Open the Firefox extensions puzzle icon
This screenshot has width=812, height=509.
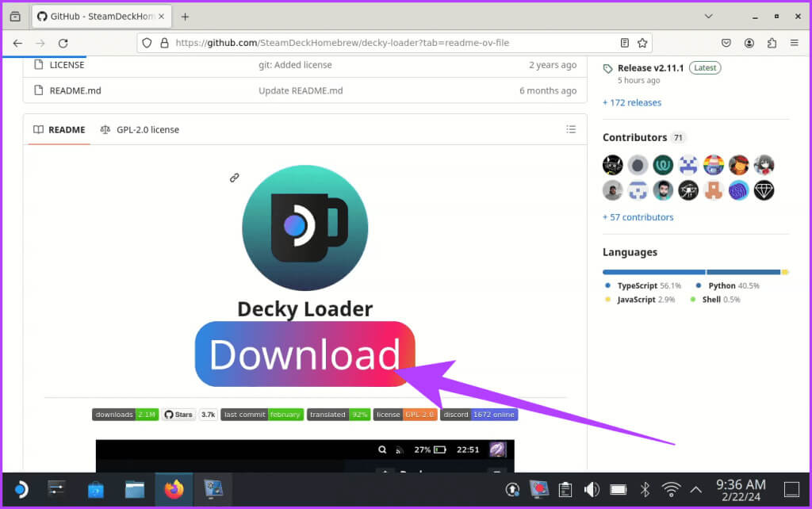click(x=772, y=43)
